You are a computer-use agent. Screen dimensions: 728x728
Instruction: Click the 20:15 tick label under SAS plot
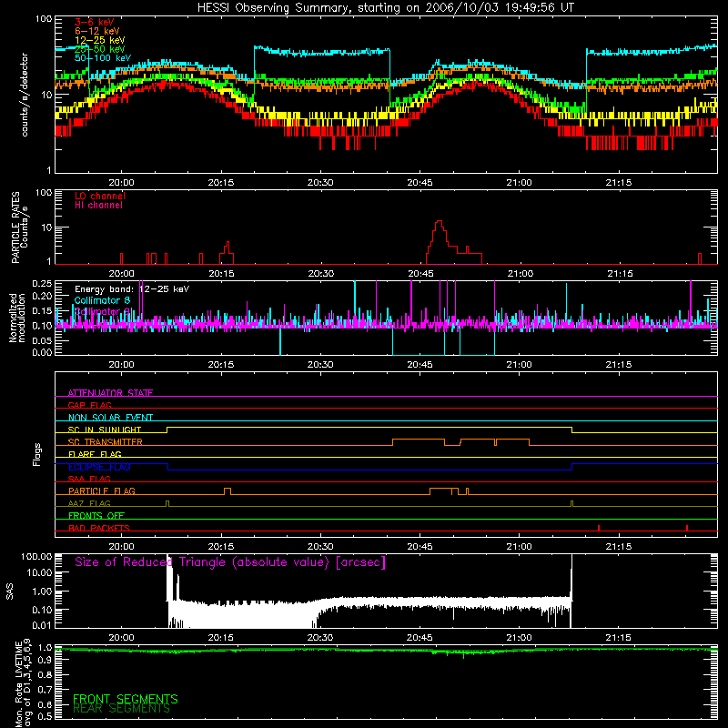coord(221,638)
